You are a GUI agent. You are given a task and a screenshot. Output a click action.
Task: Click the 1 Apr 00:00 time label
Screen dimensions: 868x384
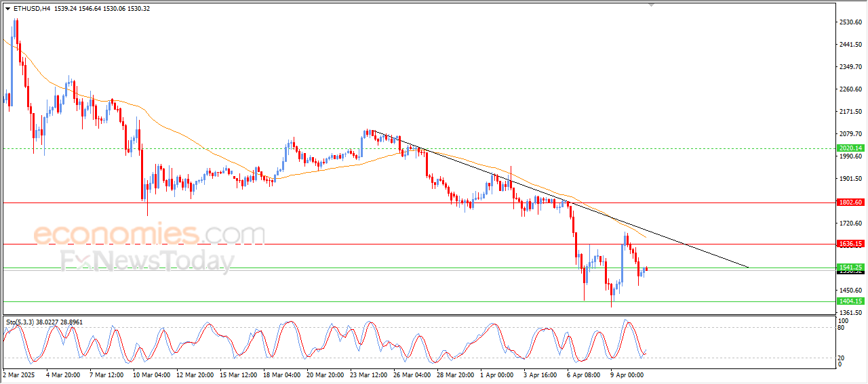(496, 374)
